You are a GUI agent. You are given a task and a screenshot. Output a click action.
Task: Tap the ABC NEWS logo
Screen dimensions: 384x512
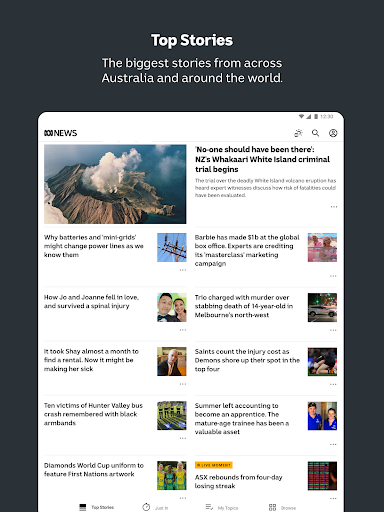tap(61, 133)
